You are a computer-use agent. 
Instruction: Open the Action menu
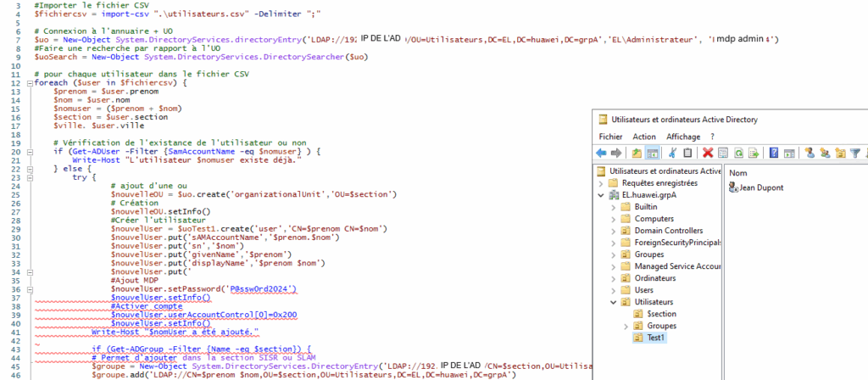(x=644, y=136)
